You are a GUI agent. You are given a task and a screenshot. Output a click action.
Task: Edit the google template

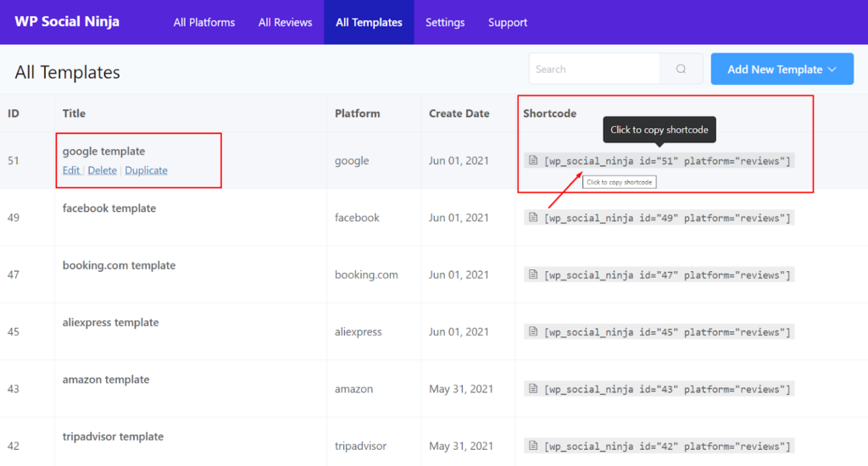71,170
